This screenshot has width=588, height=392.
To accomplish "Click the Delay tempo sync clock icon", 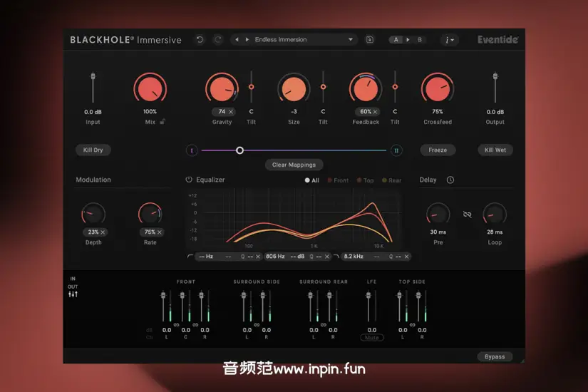I will [450, 180].
